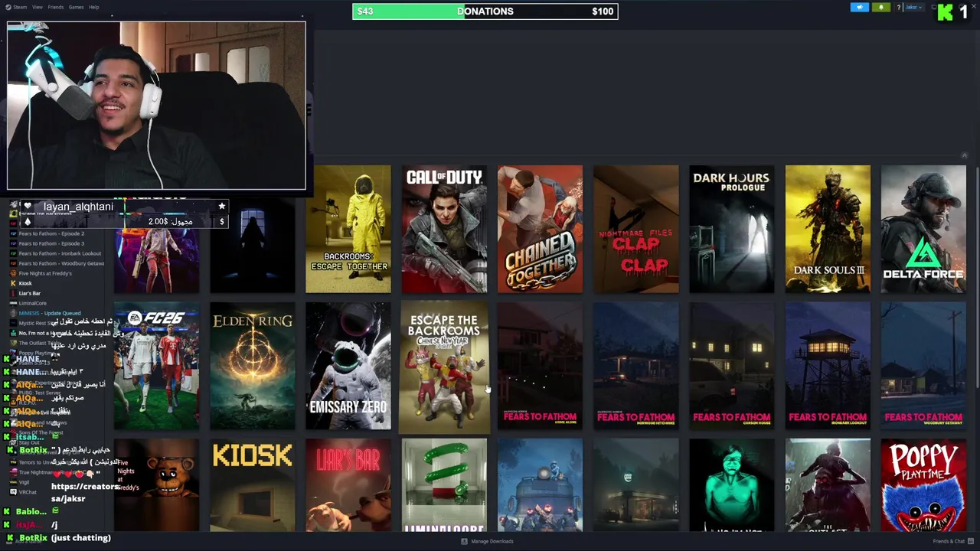Open Fears to Fathom Norwood Hitchhike cover
This screenshot has width=980, height=551.
point(635,366)
